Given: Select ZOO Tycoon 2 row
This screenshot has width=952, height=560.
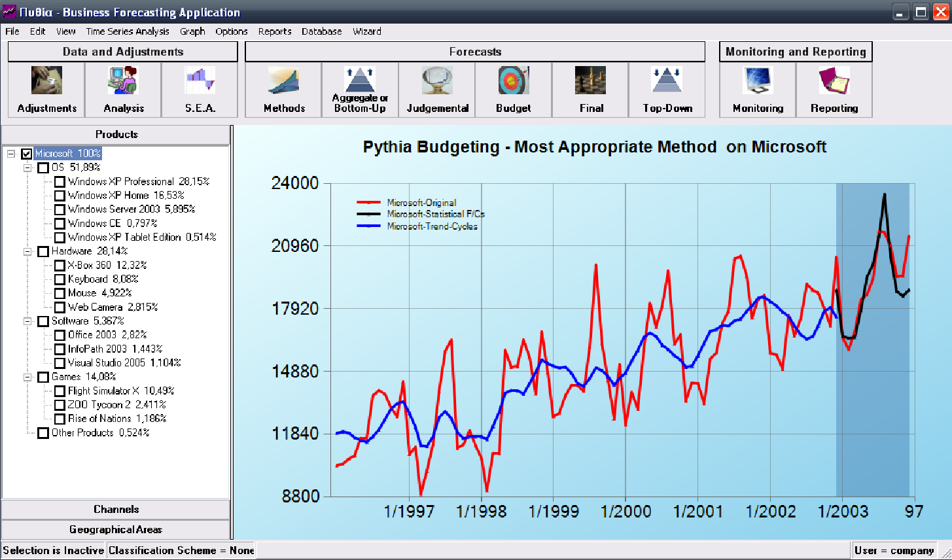Looking at the screenshot, I should click(117, 405).
